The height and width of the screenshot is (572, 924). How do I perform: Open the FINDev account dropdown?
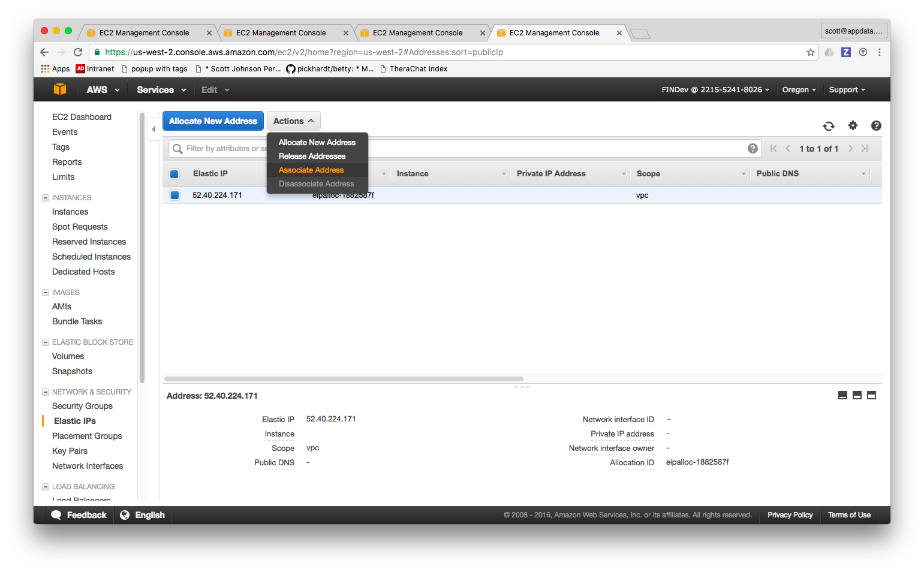coord(715,90)
